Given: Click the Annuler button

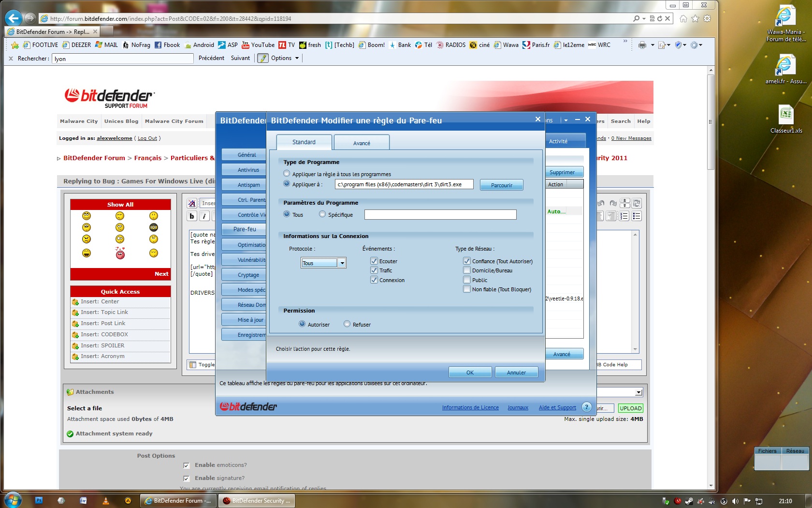Looking at the screenshot, I should pos(516,373).
